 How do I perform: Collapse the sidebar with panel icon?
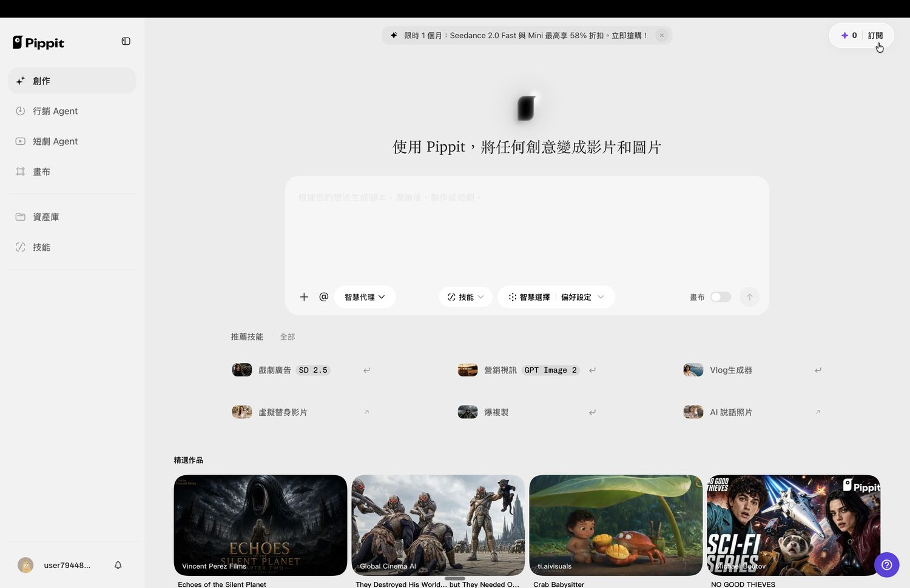(126, 41)
